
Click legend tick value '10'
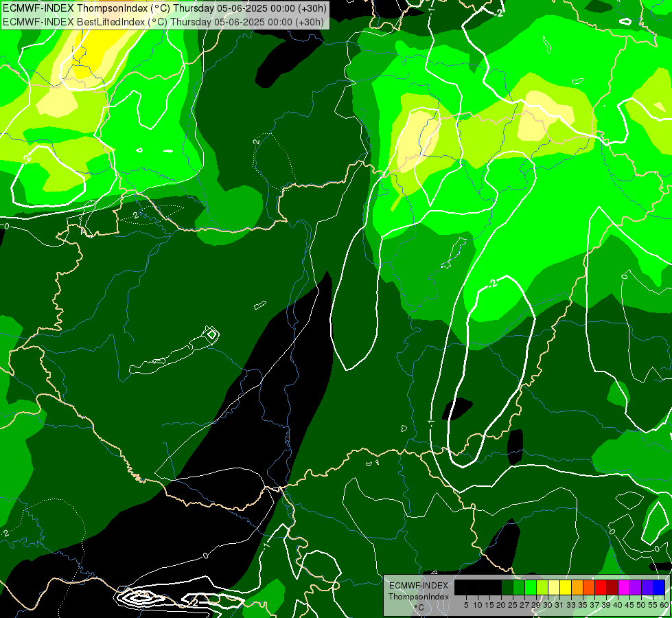coord(478,605)
